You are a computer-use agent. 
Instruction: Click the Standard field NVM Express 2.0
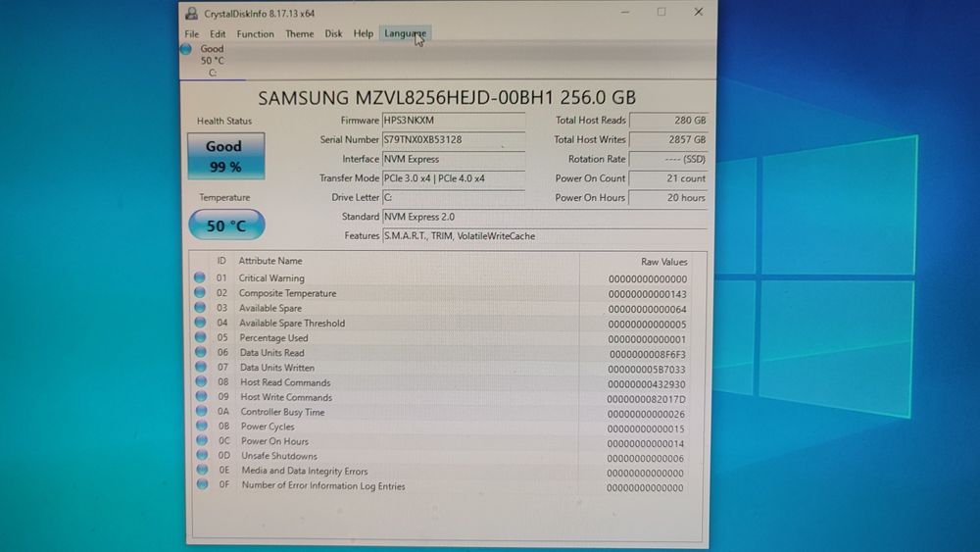coord(544,217)
